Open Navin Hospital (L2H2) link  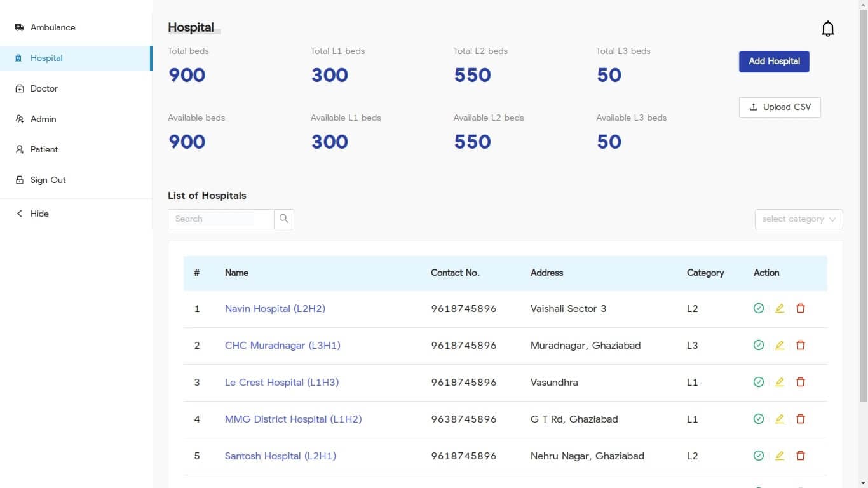(275, 308)
